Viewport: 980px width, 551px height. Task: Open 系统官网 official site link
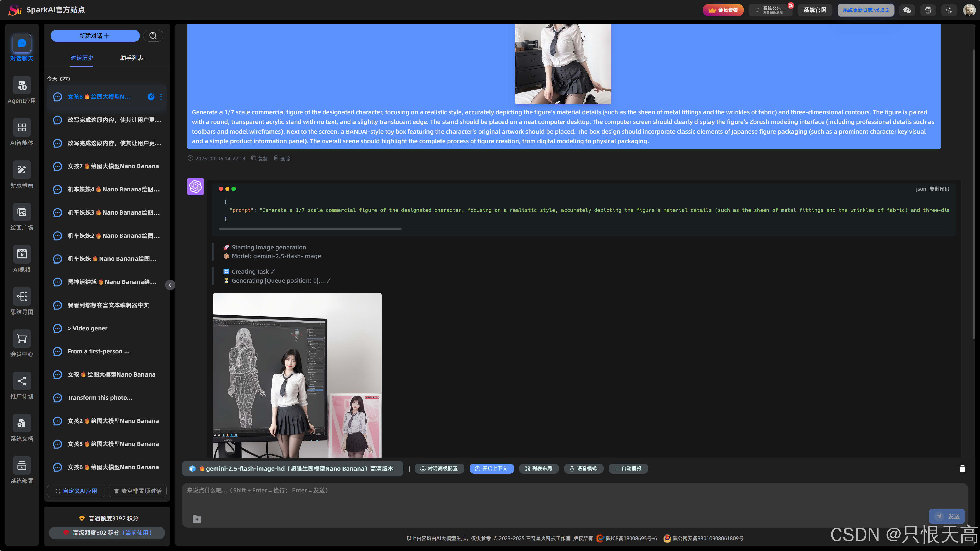coord(815,10)
